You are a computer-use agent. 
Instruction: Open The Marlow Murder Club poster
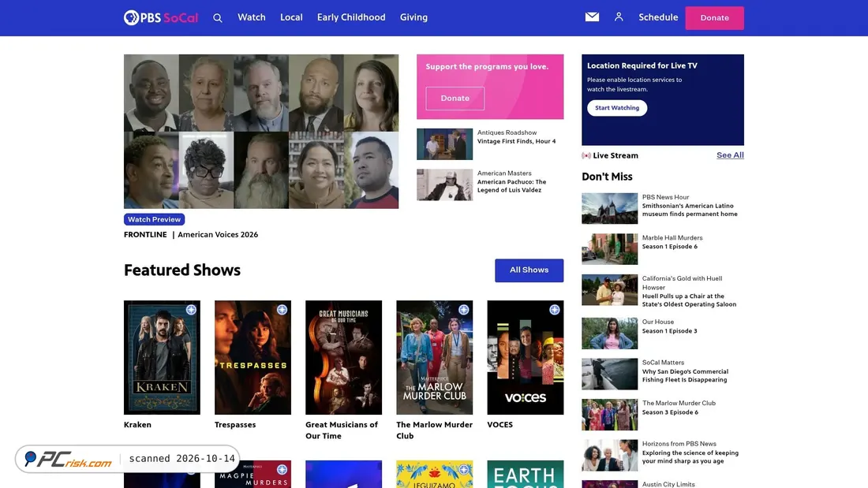435,357
